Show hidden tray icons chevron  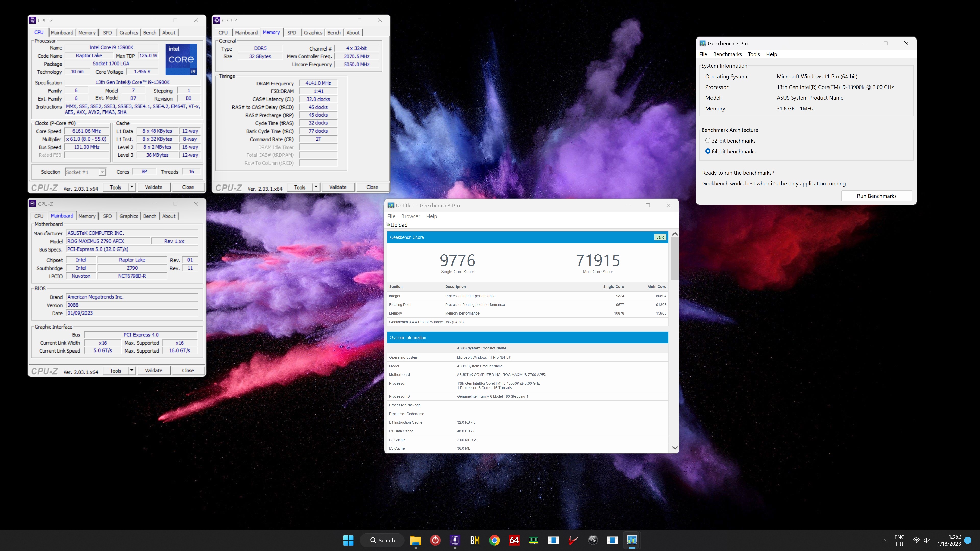(884, 540)
